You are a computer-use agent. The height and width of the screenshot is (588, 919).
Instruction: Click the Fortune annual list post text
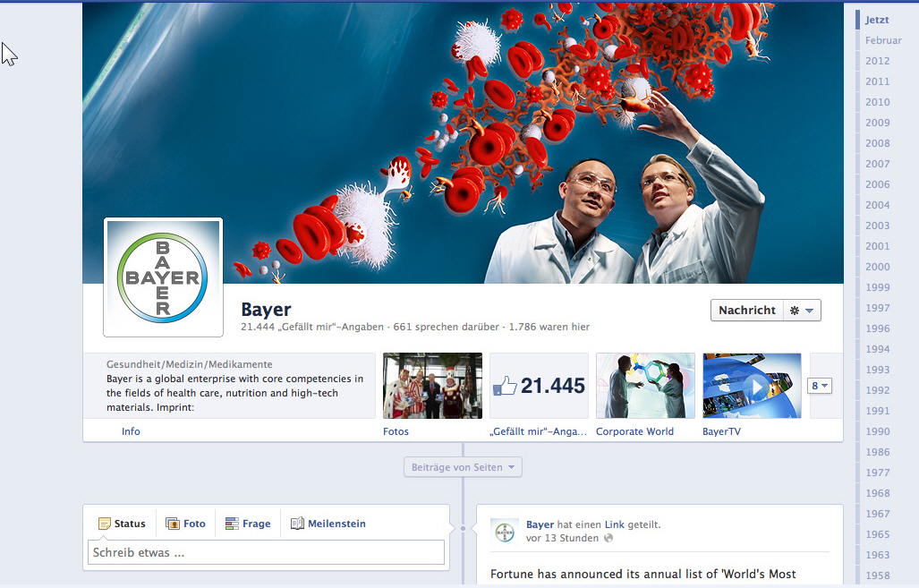click(x=643, y=574)
